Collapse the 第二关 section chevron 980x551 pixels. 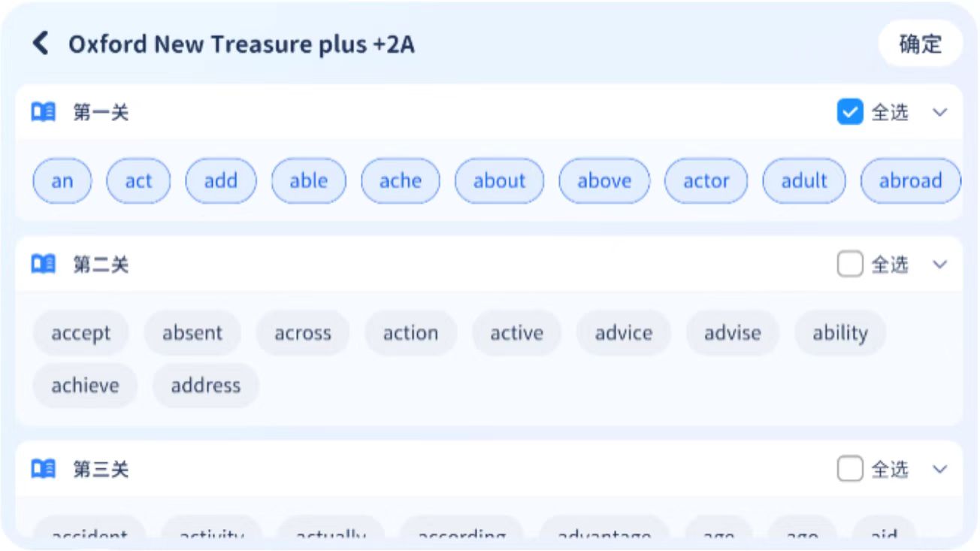(x=939, y=265)
